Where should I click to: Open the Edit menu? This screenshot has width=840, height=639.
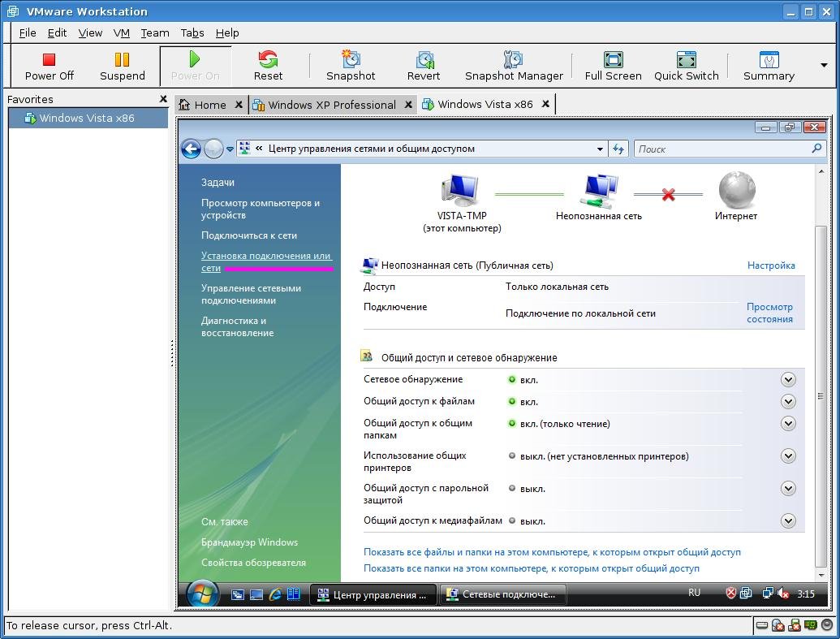[x=58, y=32]
